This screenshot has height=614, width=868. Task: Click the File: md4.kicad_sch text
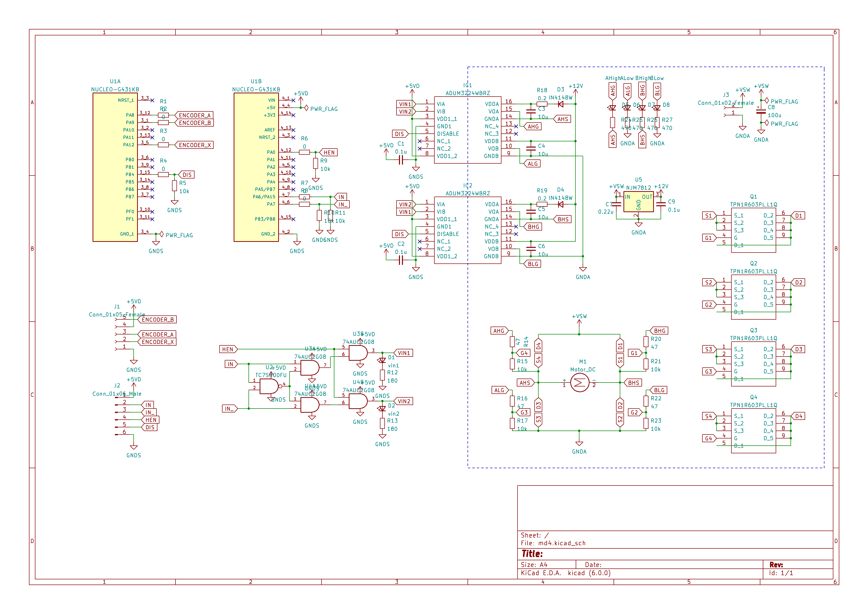553,543
